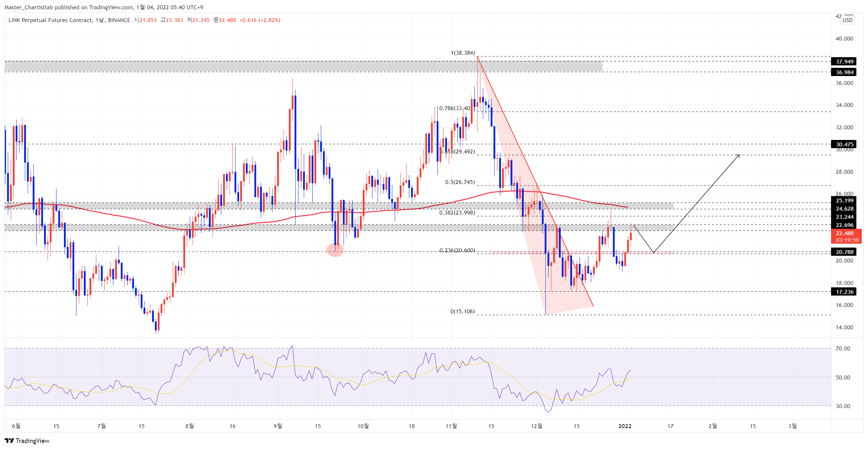Click the 17.236 price level label
Image resolution: width=868 pixels, height=449 pixels.
844,292
